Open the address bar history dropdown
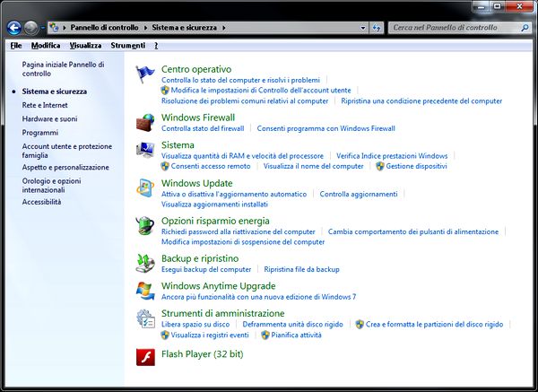This screenshot has width=538, height=392. [363, 28]
